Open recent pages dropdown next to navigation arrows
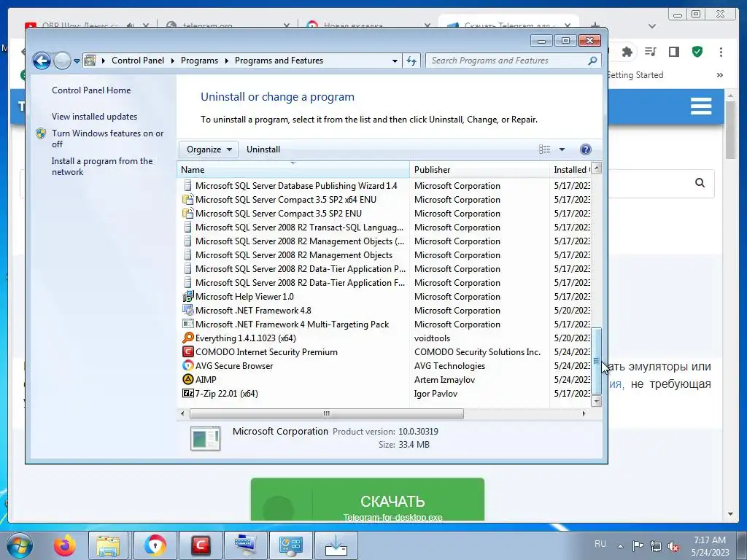The image size is (747, 560). pyautogui.click(x=77, y=61)
